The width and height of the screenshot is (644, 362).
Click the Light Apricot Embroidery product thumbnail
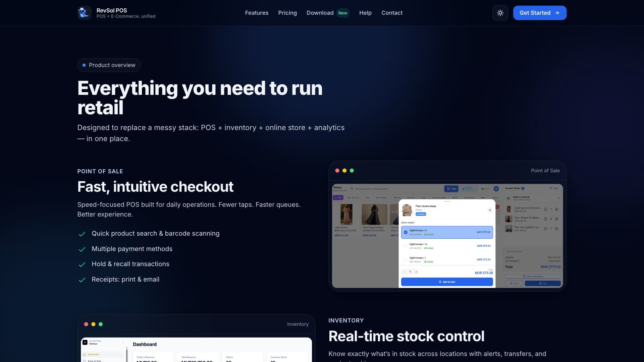(346, 214)
